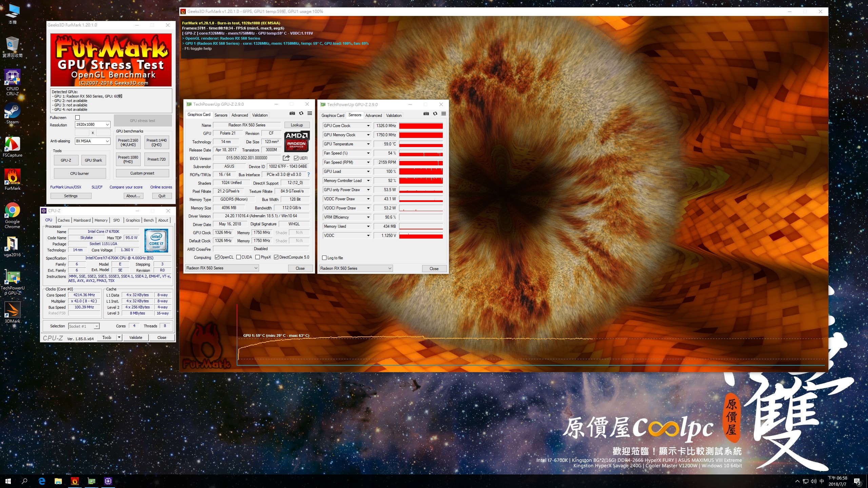Click the Memory Controller Load sensor graph
Screen dimensions: 868x488
pos(421,181)
